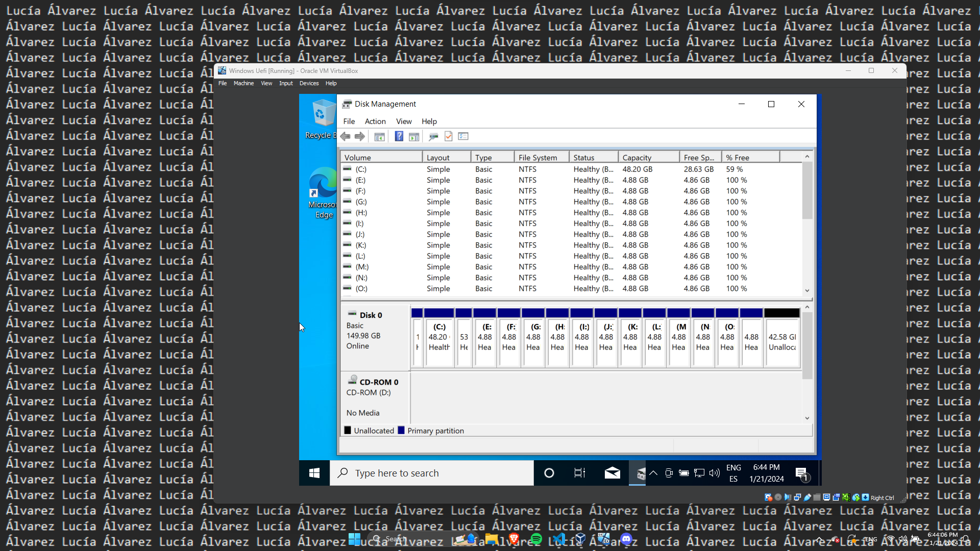Open the Action menu in Disk Management
980x551 pixels.
point(375,121)
